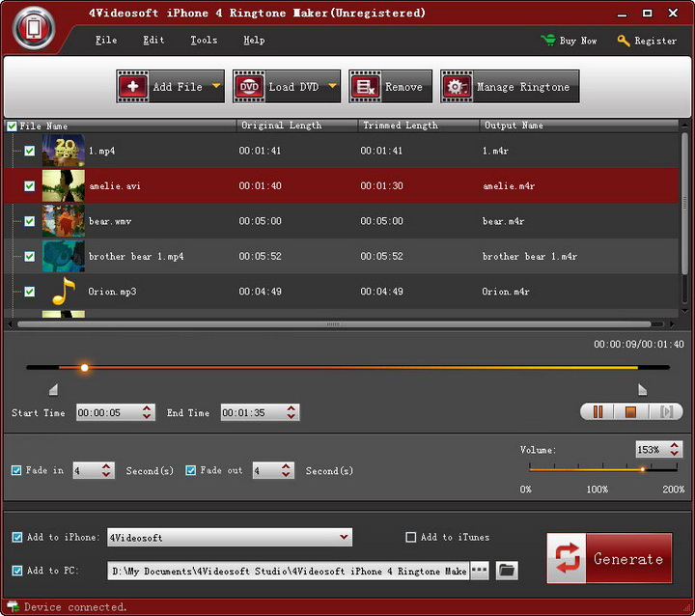Toggle the Add to PC checkbox
The image size is (695, 616).
16,571
